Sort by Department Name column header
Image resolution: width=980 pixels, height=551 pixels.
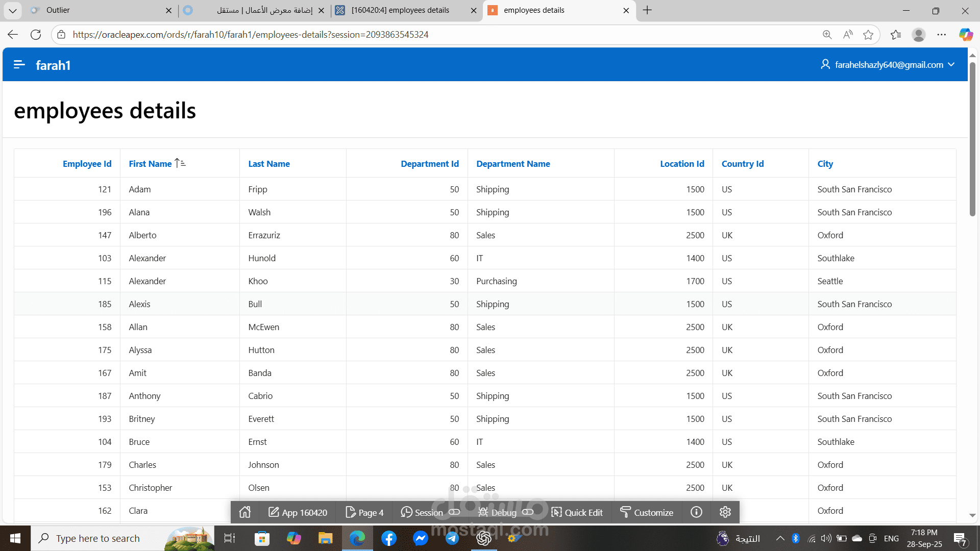[513, 164]
